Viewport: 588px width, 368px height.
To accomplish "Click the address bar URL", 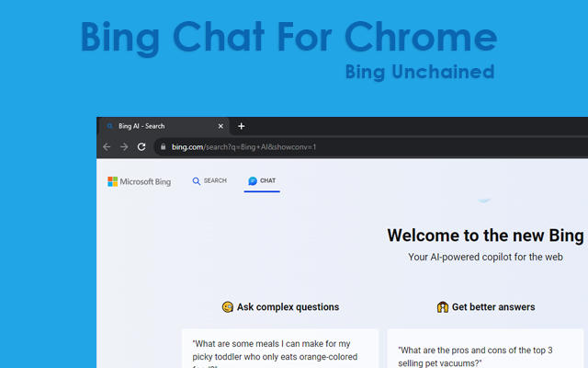I will 244,147.
